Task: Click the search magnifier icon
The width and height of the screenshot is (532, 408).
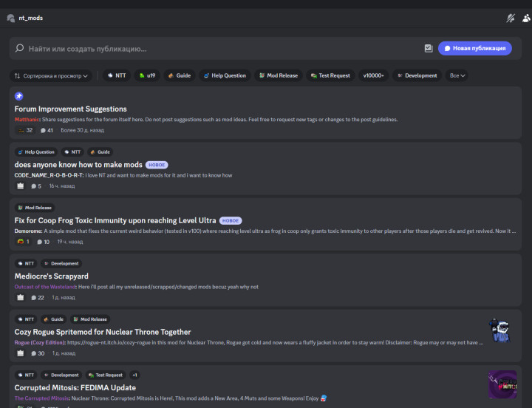Action: tap(19, 49)
